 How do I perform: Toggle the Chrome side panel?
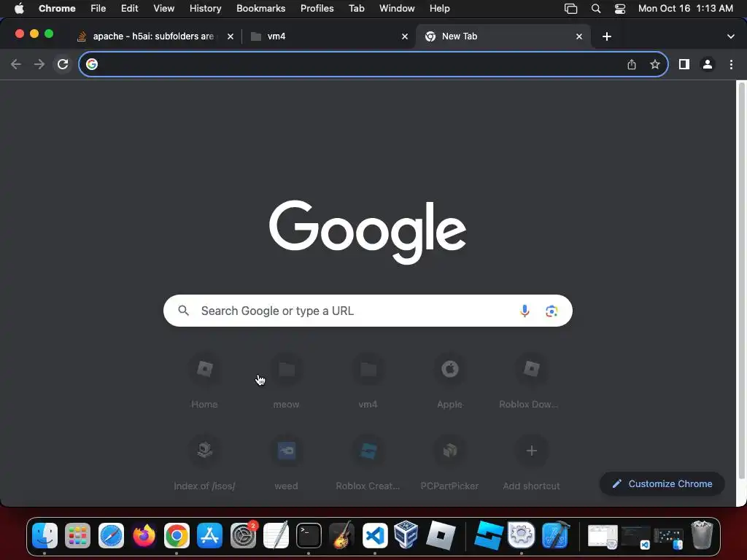coord(684,64)
